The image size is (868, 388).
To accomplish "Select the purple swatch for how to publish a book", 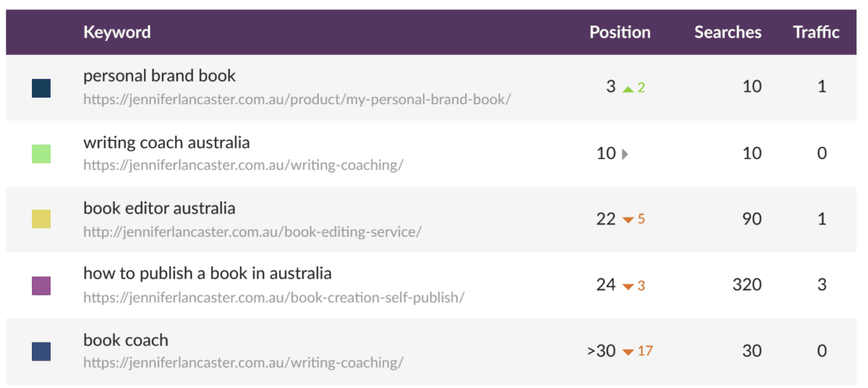I will pyautogui.click(x=41, y=285).
